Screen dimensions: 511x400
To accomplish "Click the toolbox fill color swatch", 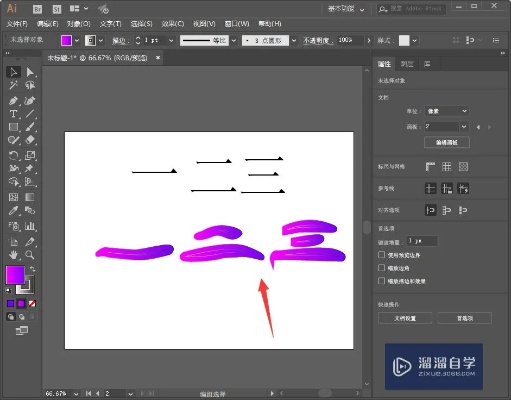I will (x=15, y=275).
